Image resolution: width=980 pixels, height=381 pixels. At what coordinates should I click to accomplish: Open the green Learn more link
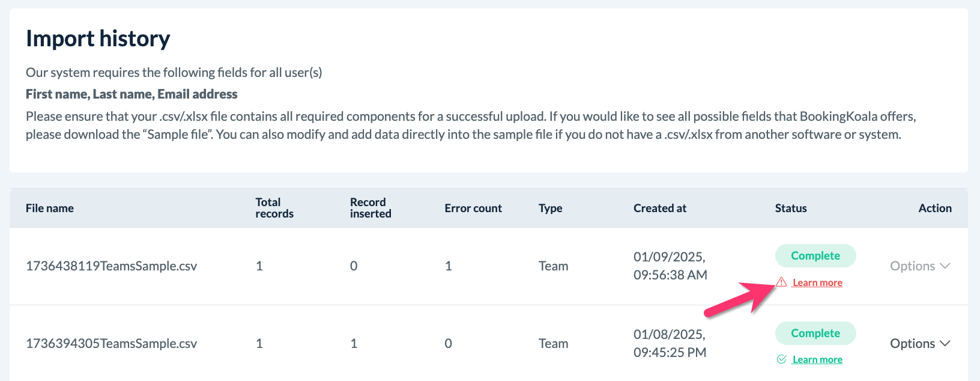point(817,359)
